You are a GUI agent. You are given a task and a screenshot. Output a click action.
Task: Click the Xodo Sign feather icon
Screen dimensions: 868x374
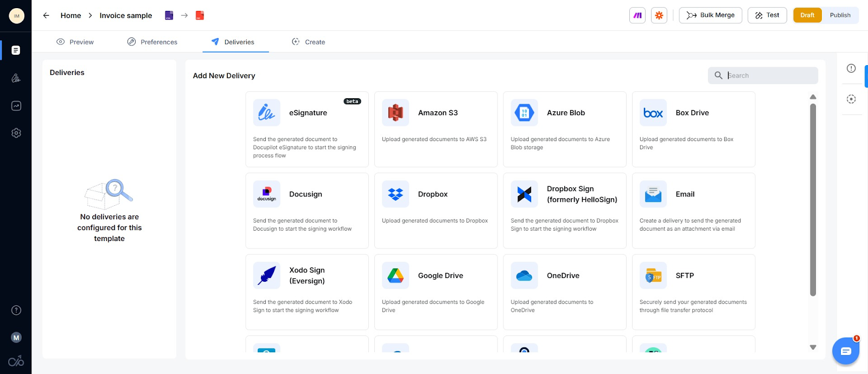[x=266, y=276]
